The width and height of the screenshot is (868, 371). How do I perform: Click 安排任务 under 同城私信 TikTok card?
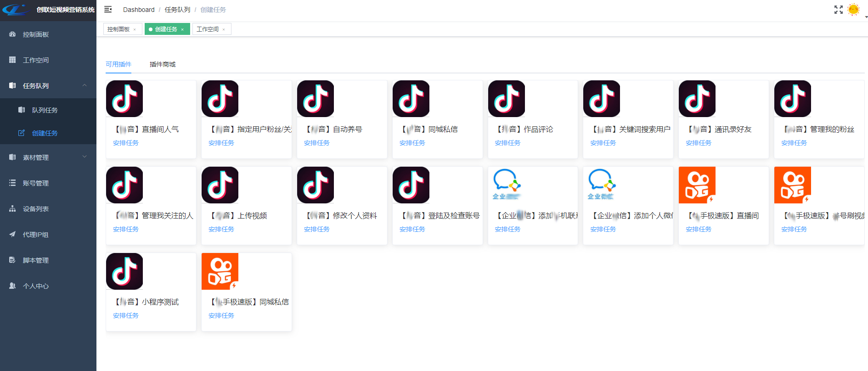412,143
